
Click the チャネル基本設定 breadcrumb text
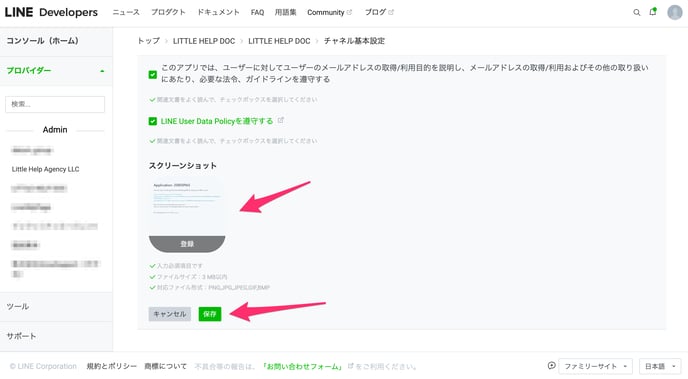click(354, 41)
